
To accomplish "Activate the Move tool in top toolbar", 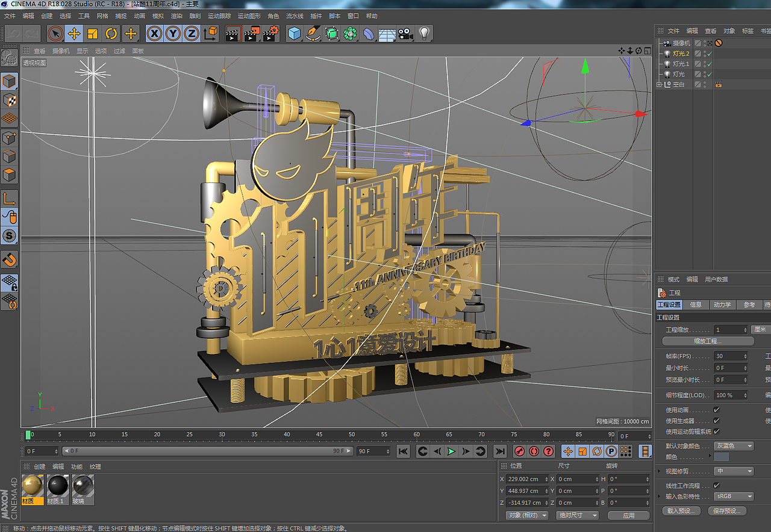I will pyautogui.click(x=74, y=34).
